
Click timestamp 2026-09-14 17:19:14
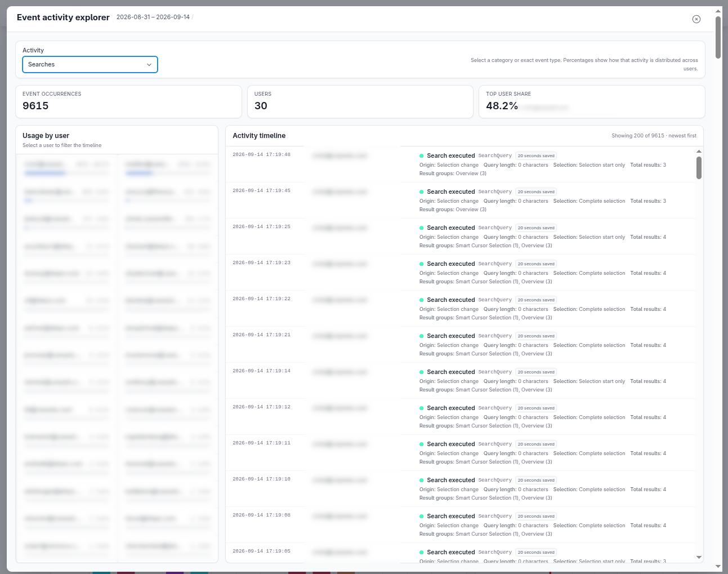[261, 371]
